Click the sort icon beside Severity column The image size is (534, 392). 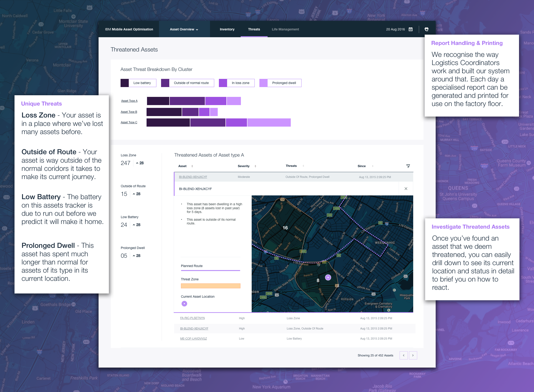click(255, 166)
